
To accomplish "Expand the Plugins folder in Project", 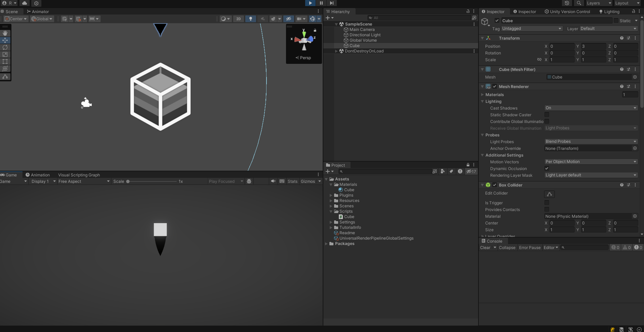I will pos(331,195).
